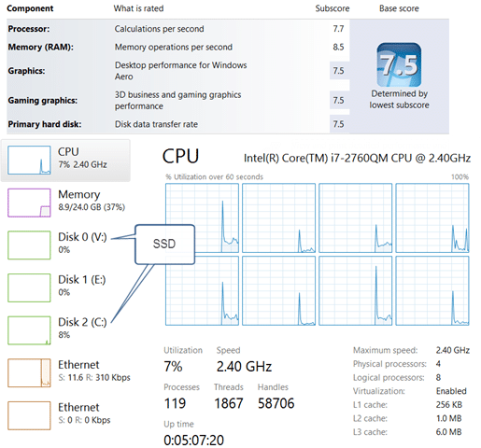This screenshot has height=448, width=481.
Task: Select the bottom-left logical processor graph
Action: pyautogui.click(x=202, y=291)
